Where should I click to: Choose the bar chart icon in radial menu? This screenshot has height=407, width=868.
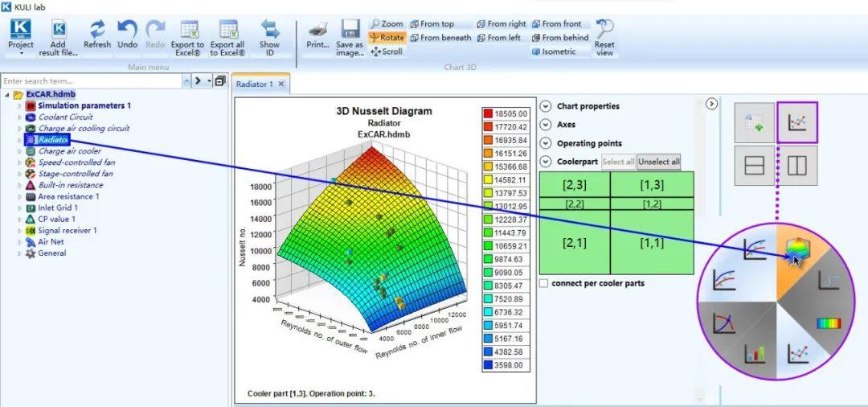pyautogui.click(x=755, y=353)
